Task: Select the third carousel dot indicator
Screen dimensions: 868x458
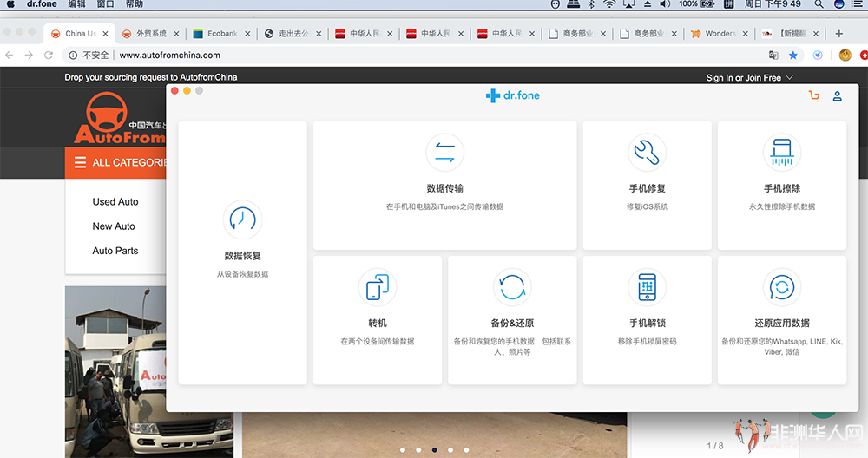Action: (x=435, y=449)
